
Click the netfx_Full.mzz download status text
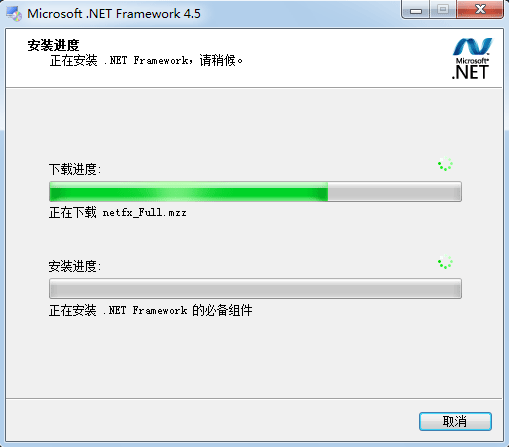tap(118, 212)
